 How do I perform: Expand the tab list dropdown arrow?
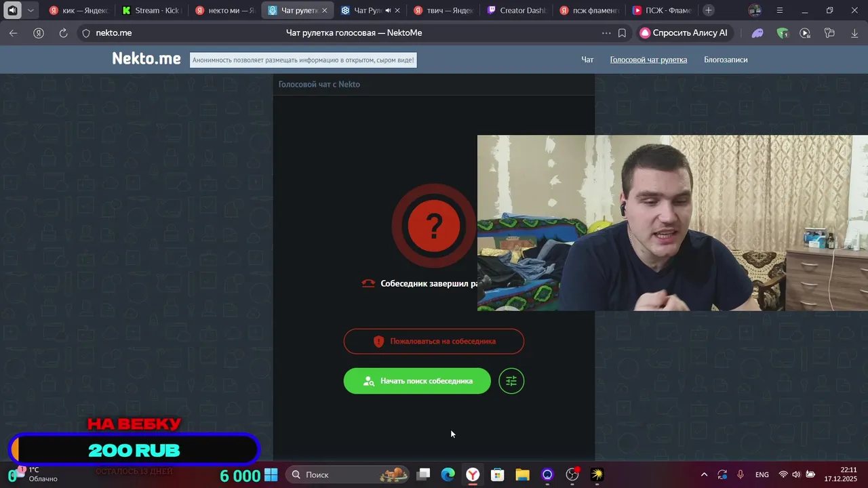pyautogui.click(x=31, y=10)
